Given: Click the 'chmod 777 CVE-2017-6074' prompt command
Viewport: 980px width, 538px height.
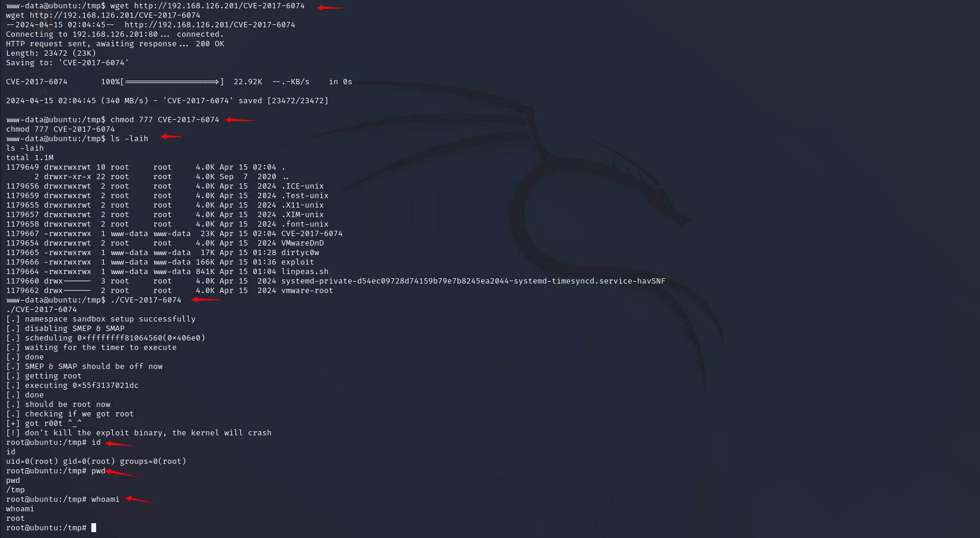Looking at the screenshot, I should [165, 120].
